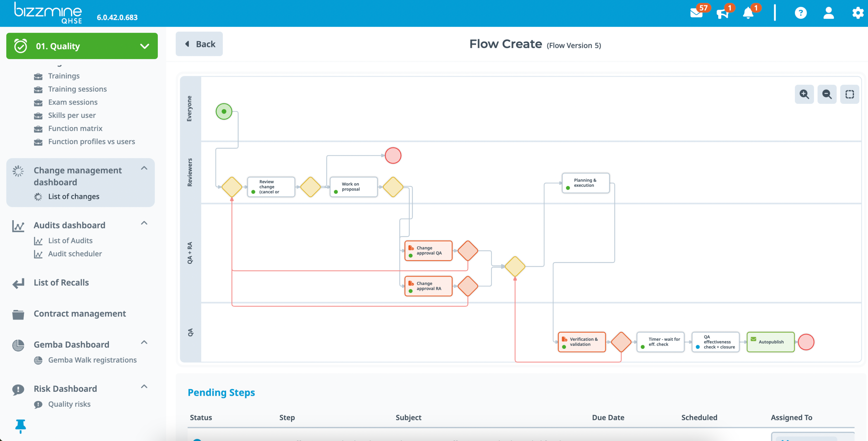Click the Scheduled column header
This screenshot has width=868, height=441.
[x=699, y=417]
